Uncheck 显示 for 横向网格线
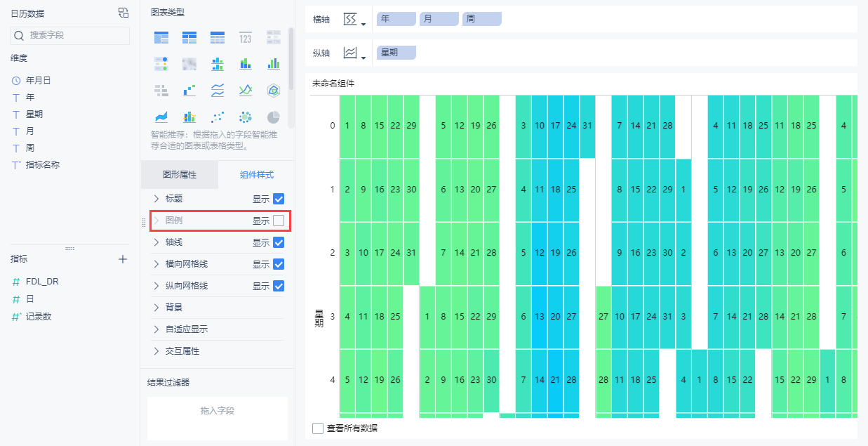 point(279,264)
